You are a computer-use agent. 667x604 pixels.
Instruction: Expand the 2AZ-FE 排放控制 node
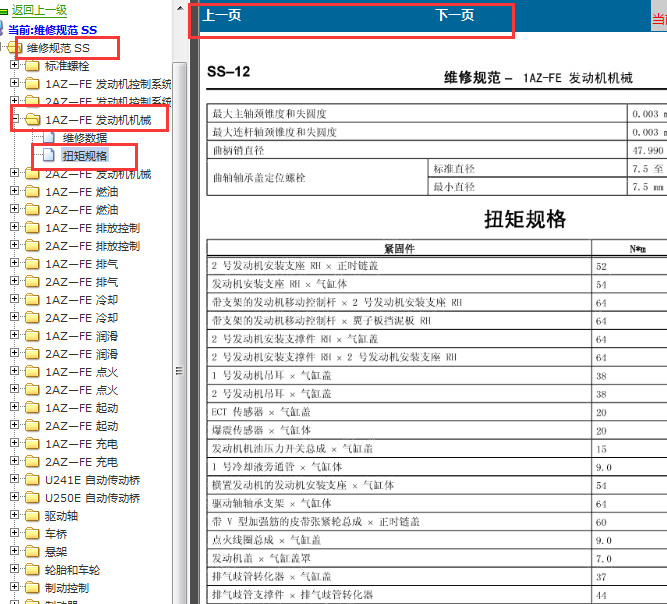click(x=14, y=245)
